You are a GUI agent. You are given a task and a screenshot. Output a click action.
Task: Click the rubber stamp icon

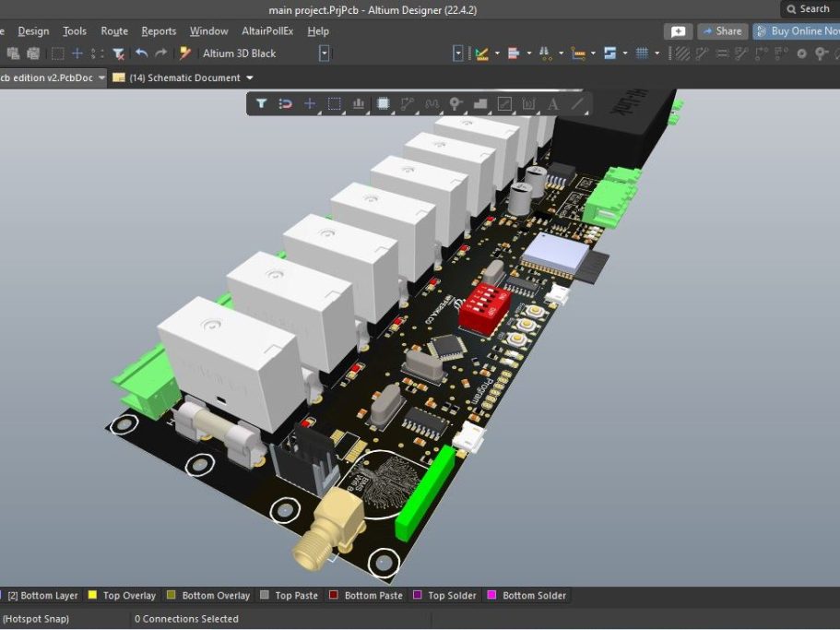coord(33,53)
